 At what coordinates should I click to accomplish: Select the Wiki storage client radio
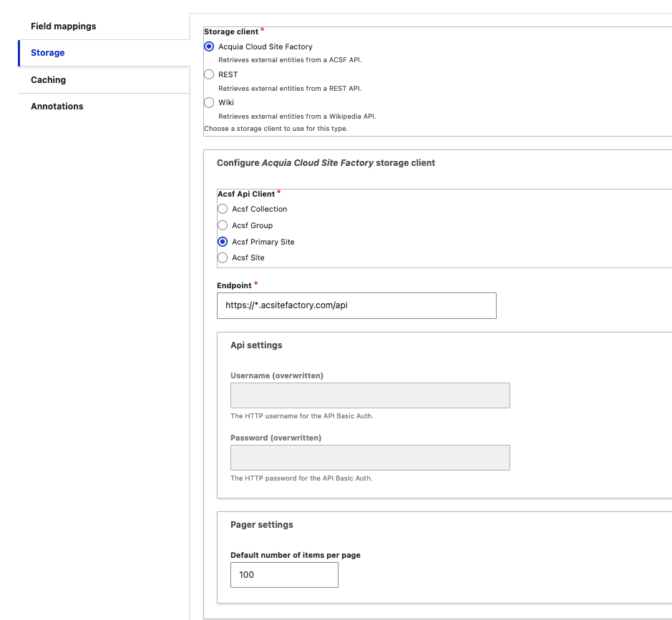pyautogui.click(x=209, y=102)
